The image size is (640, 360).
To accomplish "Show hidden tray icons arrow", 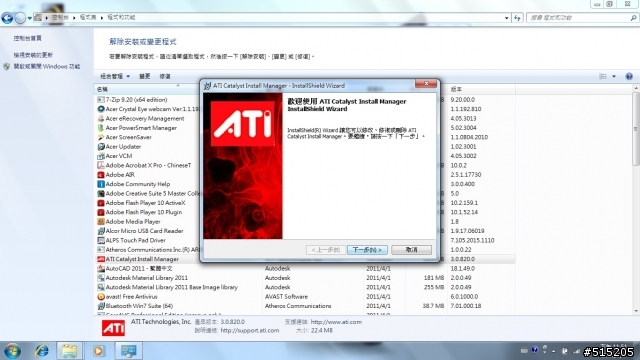I will click(x=553, y=351).
